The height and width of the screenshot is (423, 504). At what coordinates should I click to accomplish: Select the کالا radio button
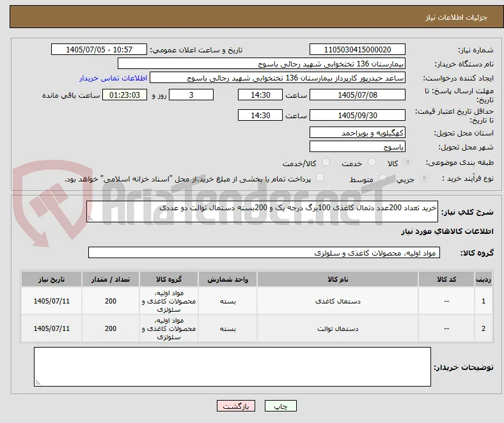pos(407,162)
